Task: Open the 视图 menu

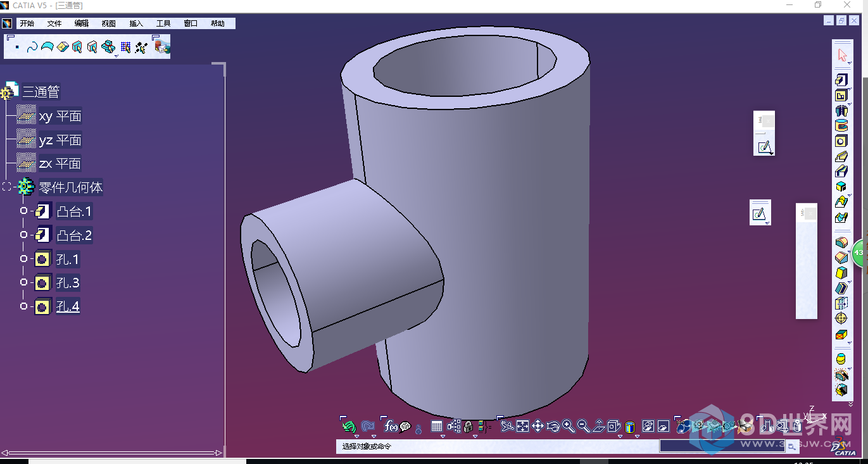Action: (109, 23)
